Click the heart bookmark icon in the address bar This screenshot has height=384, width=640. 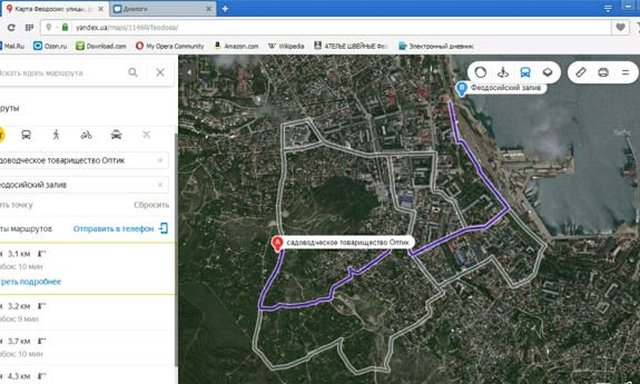[620, 27]
